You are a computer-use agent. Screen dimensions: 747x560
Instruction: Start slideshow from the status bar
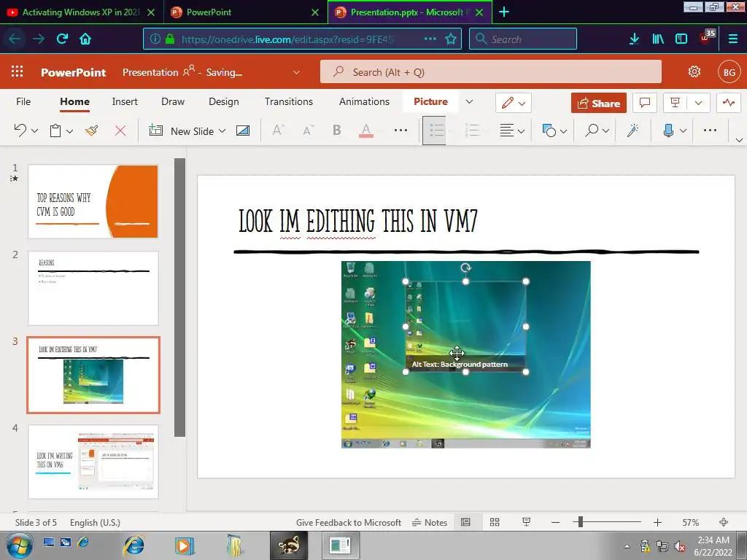[527, 522]
